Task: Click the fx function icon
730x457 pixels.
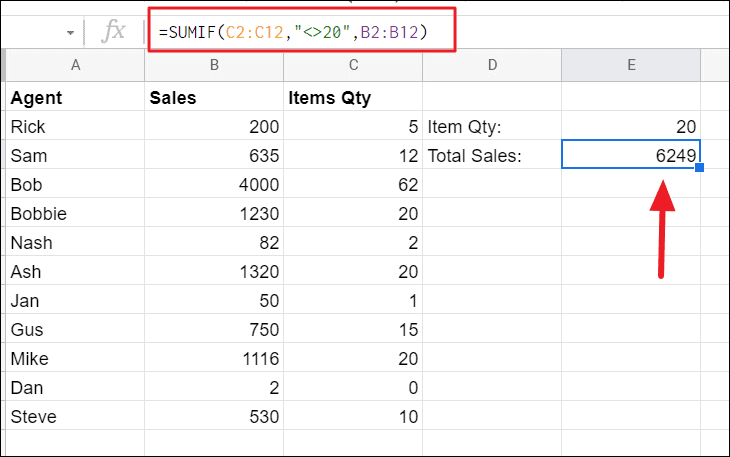Action: click(x=115, y=32)
